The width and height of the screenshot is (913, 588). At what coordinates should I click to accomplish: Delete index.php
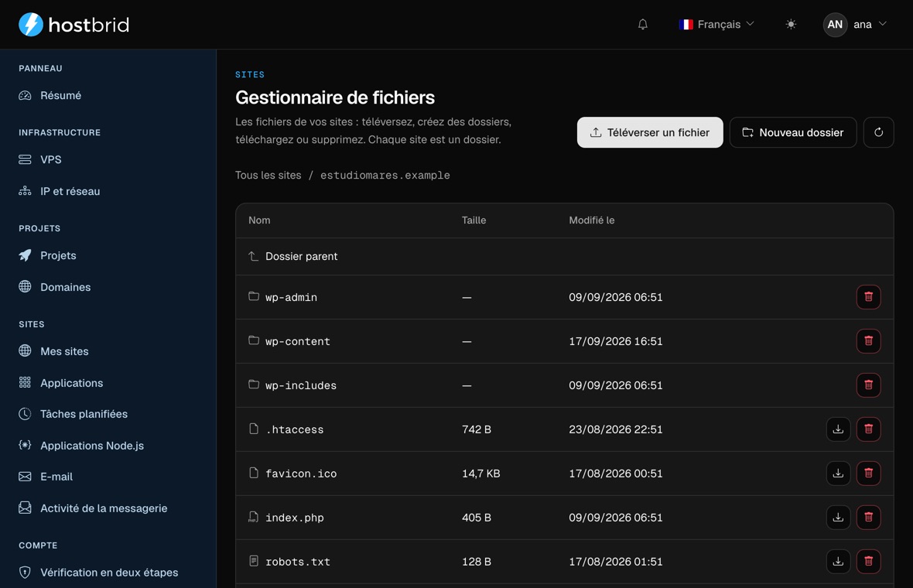(x=868, y=517)
